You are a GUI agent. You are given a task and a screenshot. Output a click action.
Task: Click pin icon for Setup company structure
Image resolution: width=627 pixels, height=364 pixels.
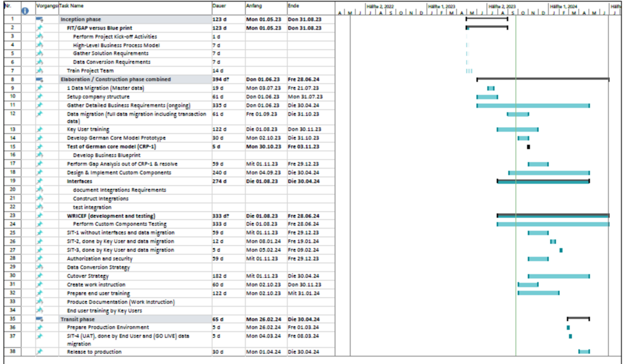40,97
